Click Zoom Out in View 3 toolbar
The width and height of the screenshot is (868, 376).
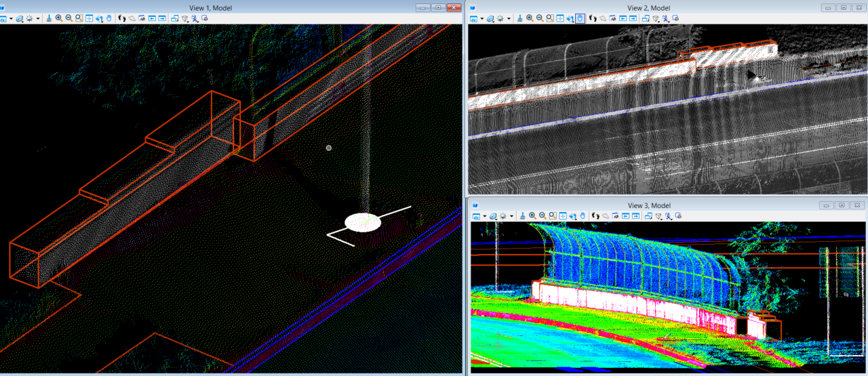click(542, 216)
